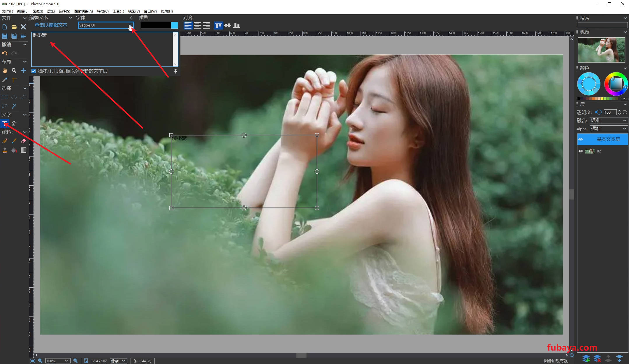
Task: Select the basic Text tool
Action: (5, 124)
